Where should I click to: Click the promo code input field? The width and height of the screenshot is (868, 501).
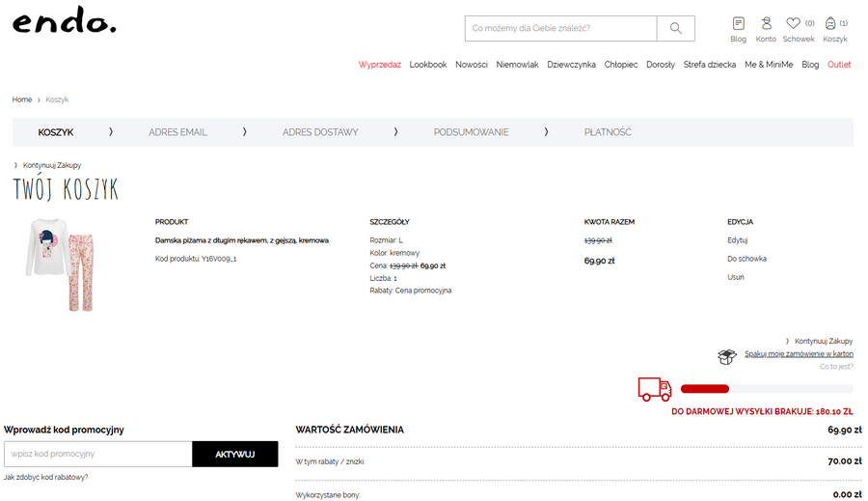(x=97, y=454)
